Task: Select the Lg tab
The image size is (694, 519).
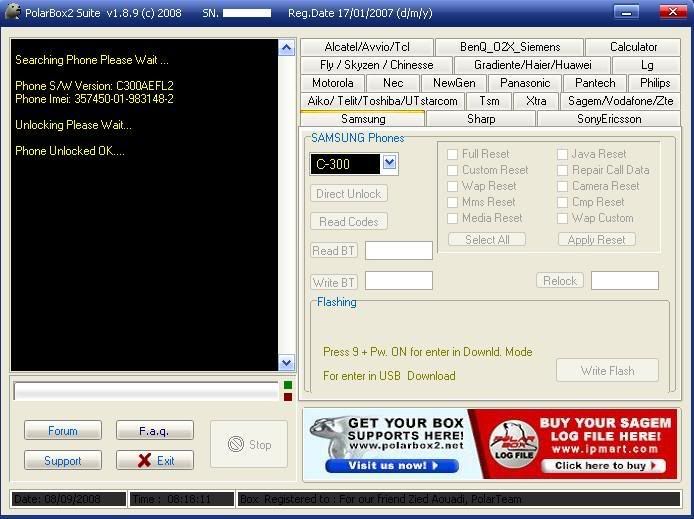Action: (x=647, y=65)
